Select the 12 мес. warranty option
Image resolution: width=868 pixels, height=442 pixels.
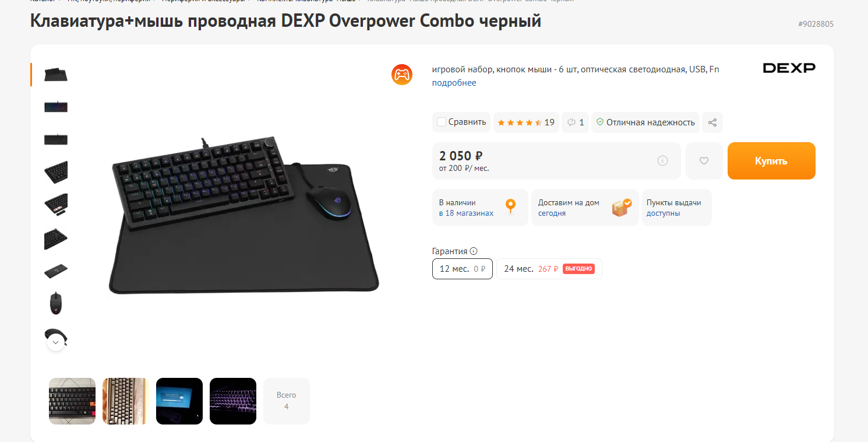[463, 269]
